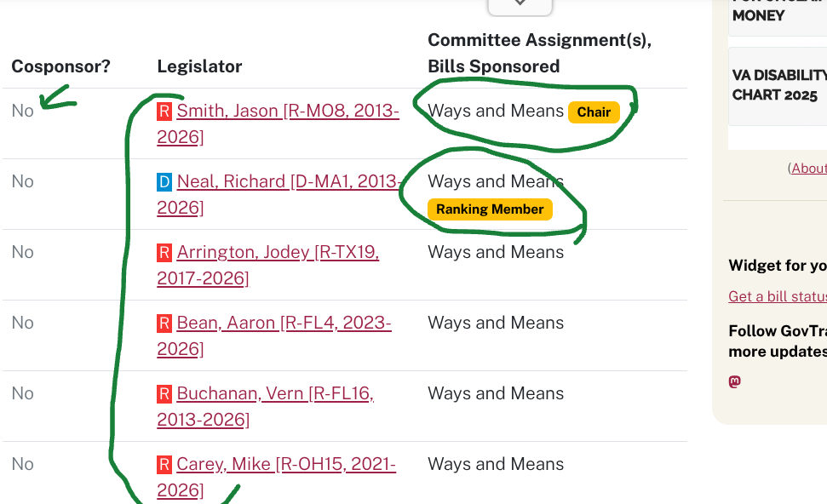Click the About link in sidebar

click(808, 168)
